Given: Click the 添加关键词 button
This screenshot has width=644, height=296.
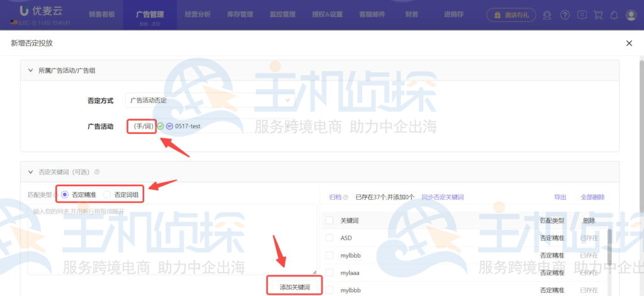Looking at the screenshot, I should click(294, 287).
